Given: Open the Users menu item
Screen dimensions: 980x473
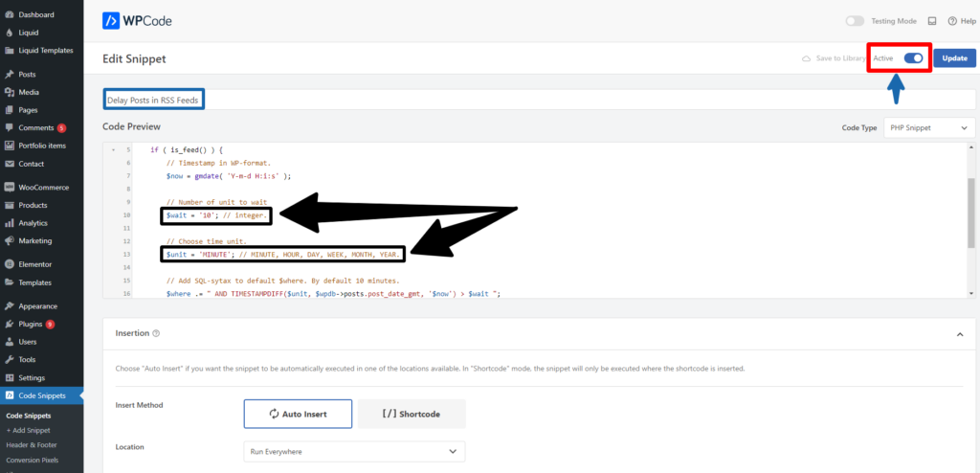Looking at the screenshot, I should click(28, 342).
